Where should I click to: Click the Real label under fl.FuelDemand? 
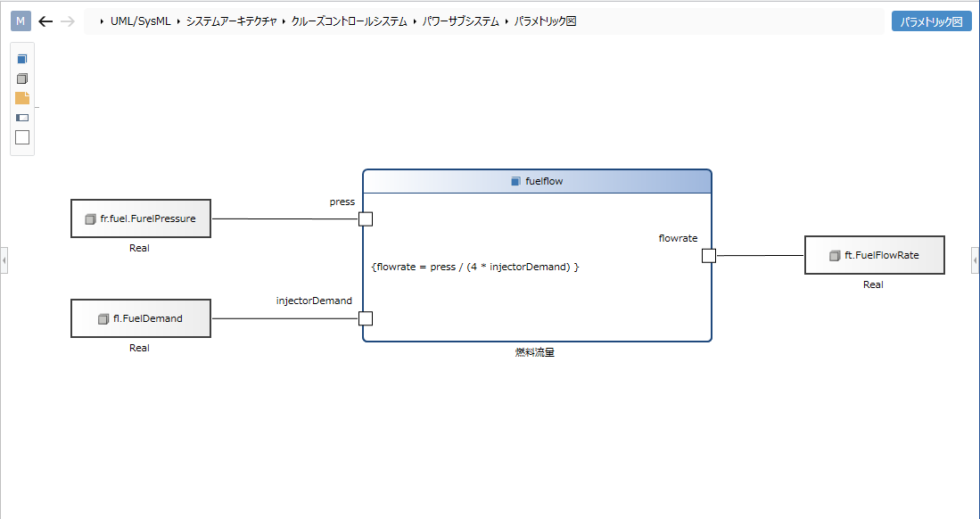pos(139,348)
